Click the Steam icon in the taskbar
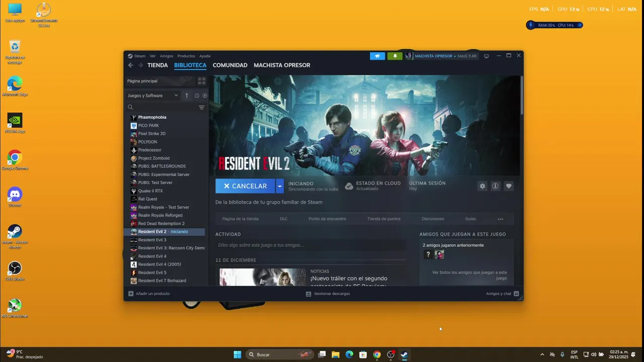The image size is (644, 362). coord(404,354)
